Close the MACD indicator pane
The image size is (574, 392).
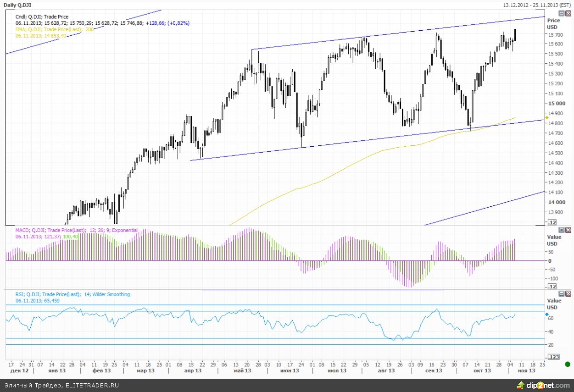[x=568, y=230]
